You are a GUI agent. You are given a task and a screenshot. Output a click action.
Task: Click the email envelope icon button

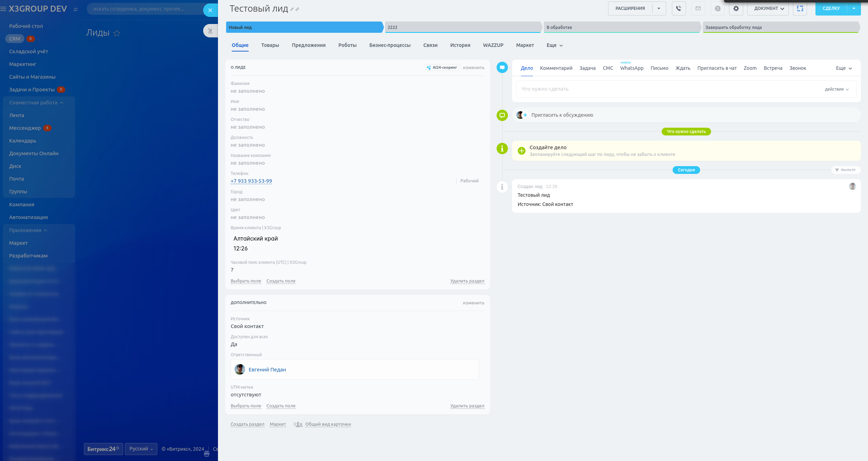coord(698,8)
